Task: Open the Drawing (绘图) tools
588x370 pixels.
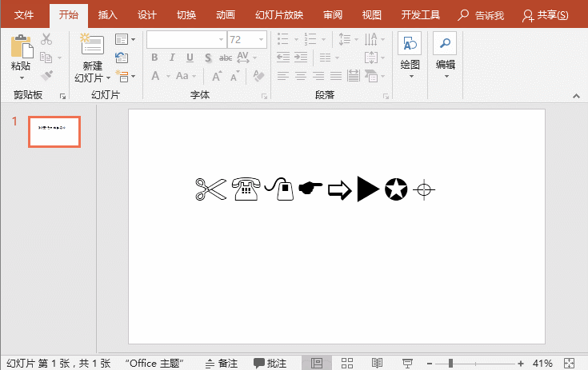Action: 410,46
